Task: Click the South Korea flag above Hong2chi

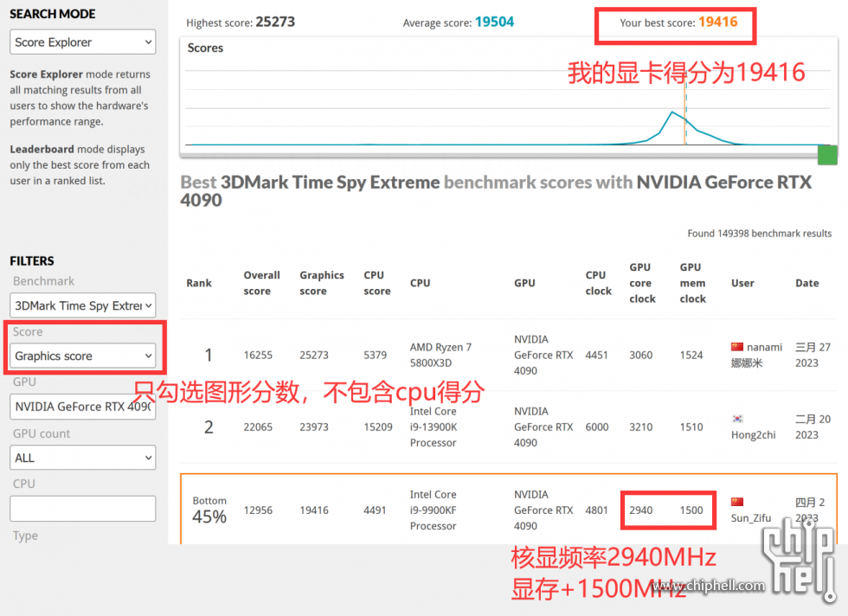Action: (x=737, y=419)
